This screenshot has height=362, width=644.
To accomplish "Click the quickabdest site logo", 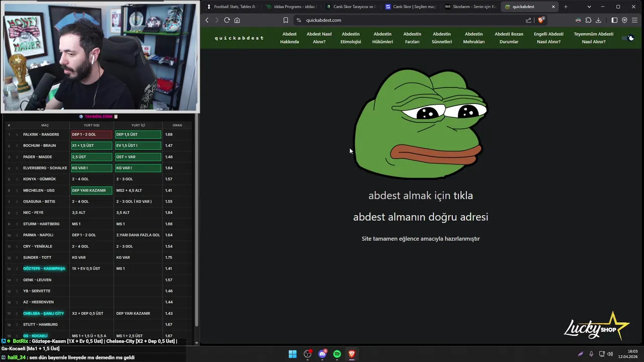I will (239, 38).
